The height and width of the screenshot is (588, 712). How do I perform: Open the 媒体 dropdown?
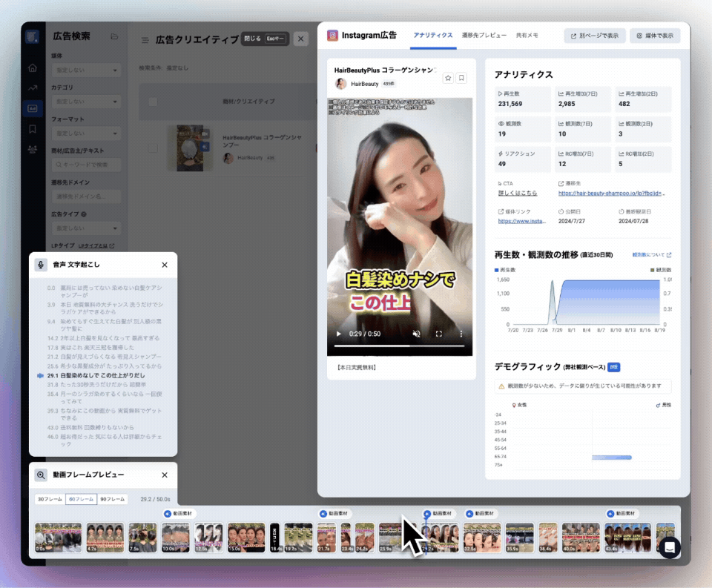86,70
